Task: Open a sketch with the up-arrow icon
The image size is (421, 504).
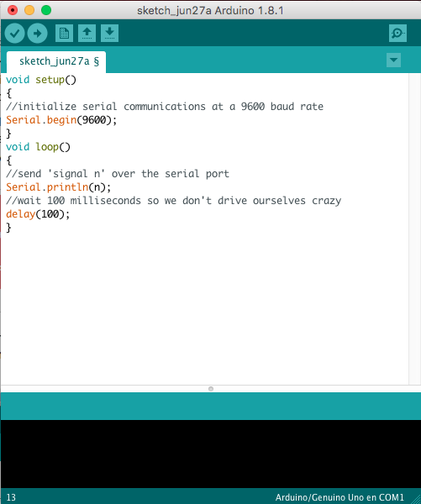Action: (x=87, y=33)
